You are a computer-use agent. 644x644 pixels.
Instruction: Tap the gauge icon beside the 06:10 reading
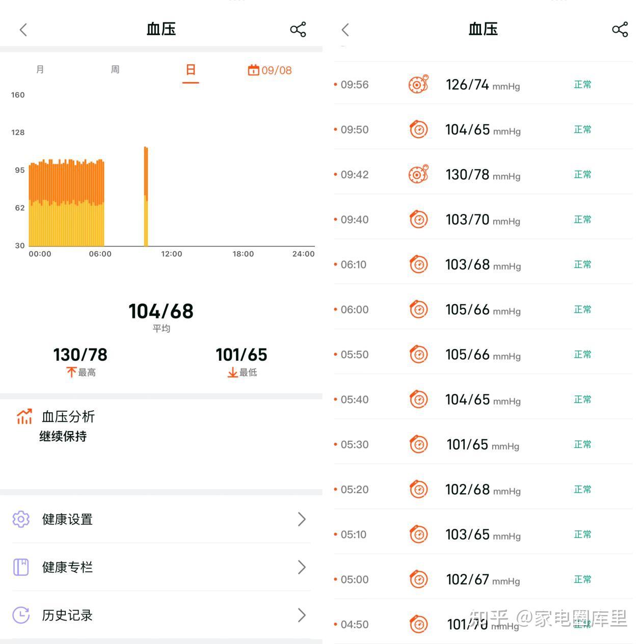[x=418, y=264]
